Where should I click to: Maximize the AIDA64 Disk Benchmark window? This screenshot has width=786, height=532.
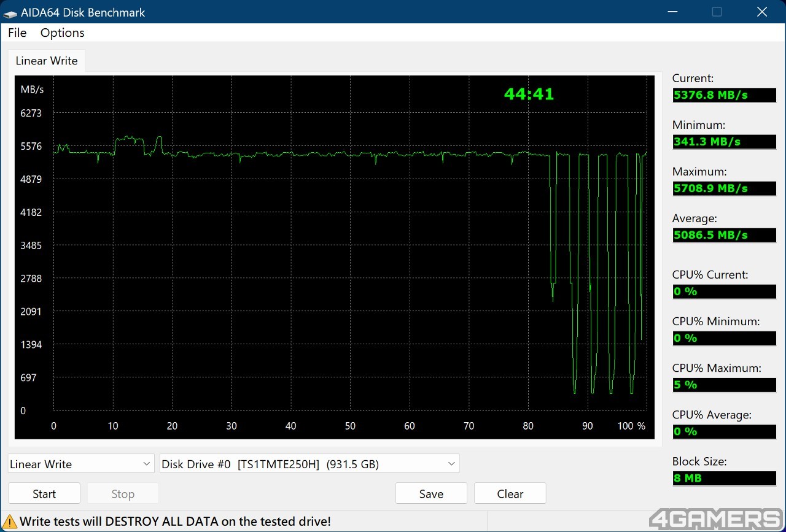point(717,12)
